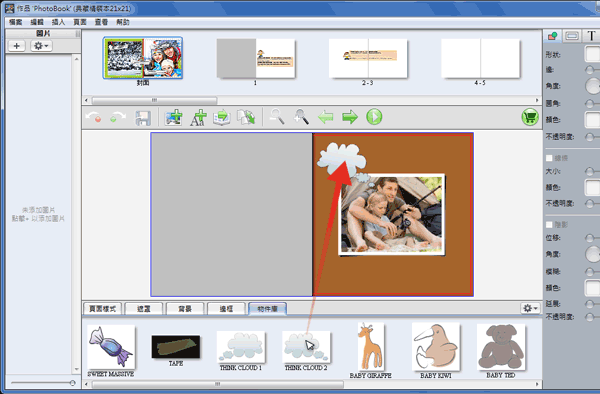Open the 頁面 menu
The width and height of the screenshot is (600, 394).
tap(80, 22)
